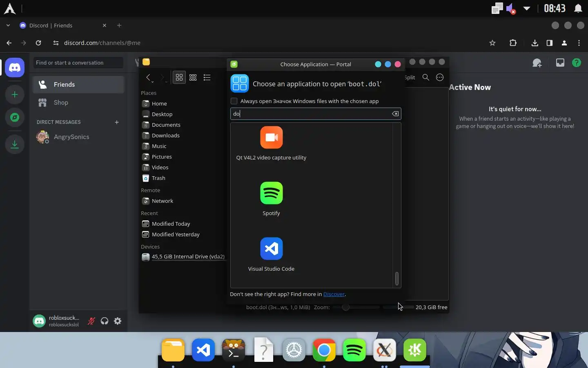Open Shop in Discord sidebar
Viewport: 588px width, 368px height.
tap(78, 103)
